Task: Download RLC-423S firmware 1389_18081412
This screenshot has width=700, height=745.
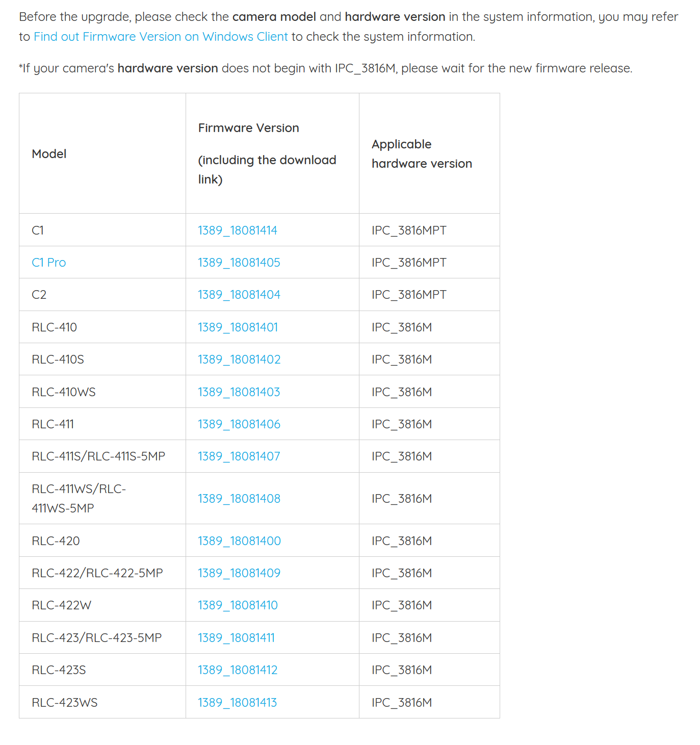Action: [x=238, y=670]
